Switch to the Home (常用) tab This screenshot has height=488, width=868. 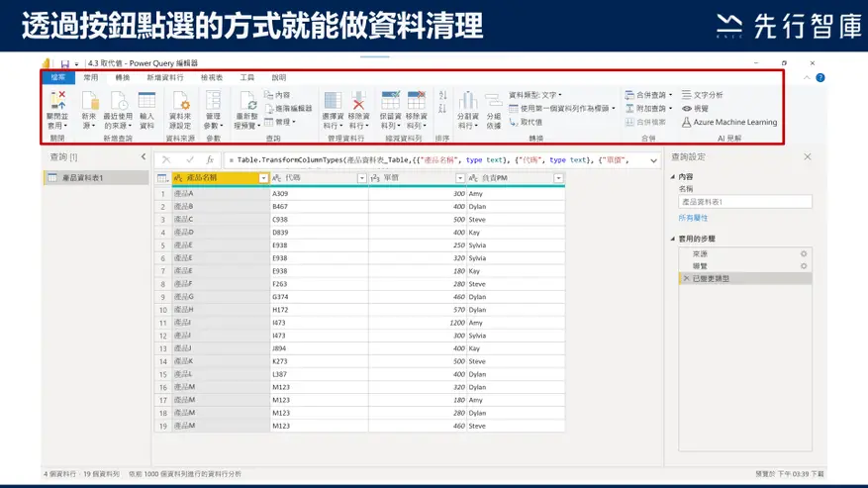91,78
